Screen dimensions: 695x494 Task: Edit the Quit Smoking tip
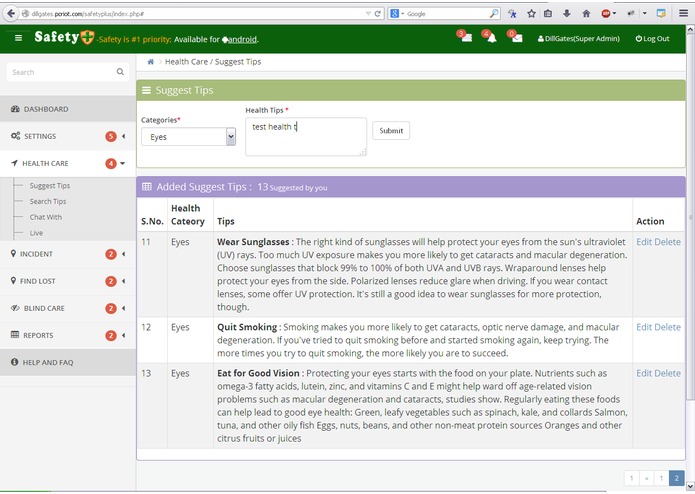pyautogui.click(x=644, y=327)
